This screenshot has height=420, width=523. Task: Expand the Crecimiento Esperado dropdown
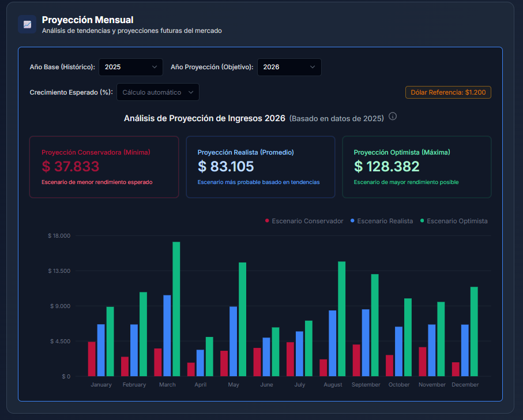click(158, 92)
